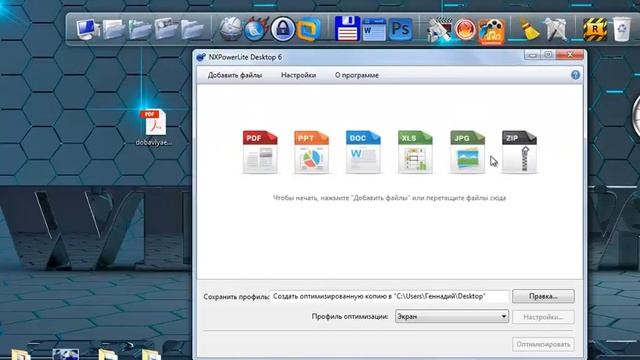Open the clapperboard video icon in dock
The width and height of the screenshot is (640, 360).
[x=439, y=29]
